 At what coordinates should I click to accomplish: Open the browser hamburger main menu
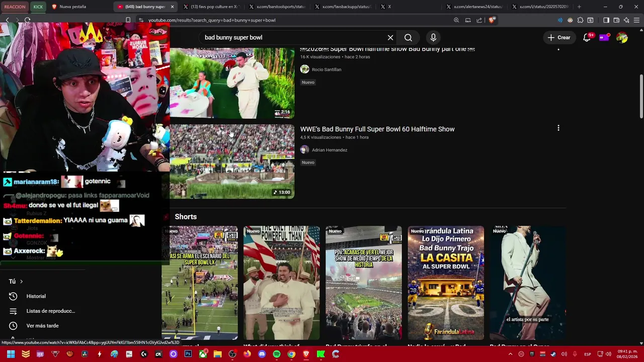(637, 20)
